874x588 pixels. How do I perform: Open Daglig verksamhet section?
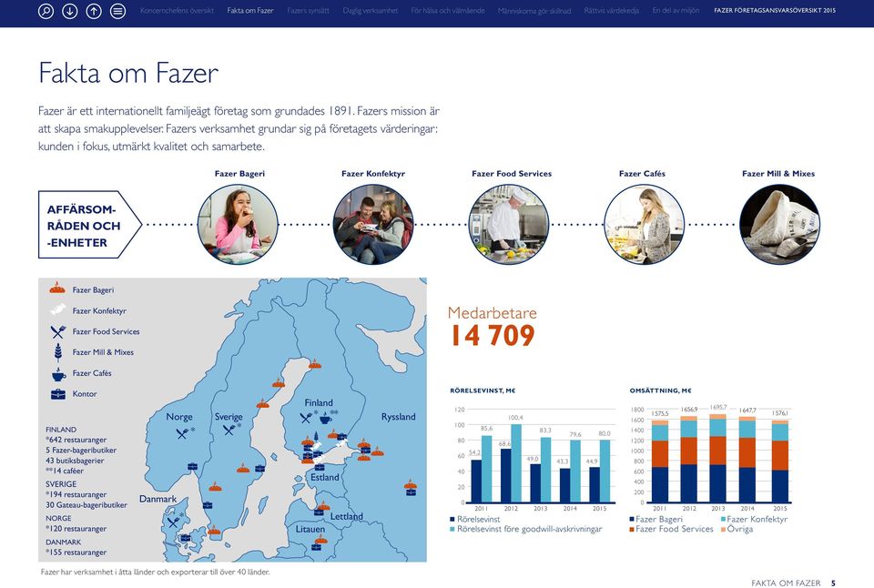371,11
